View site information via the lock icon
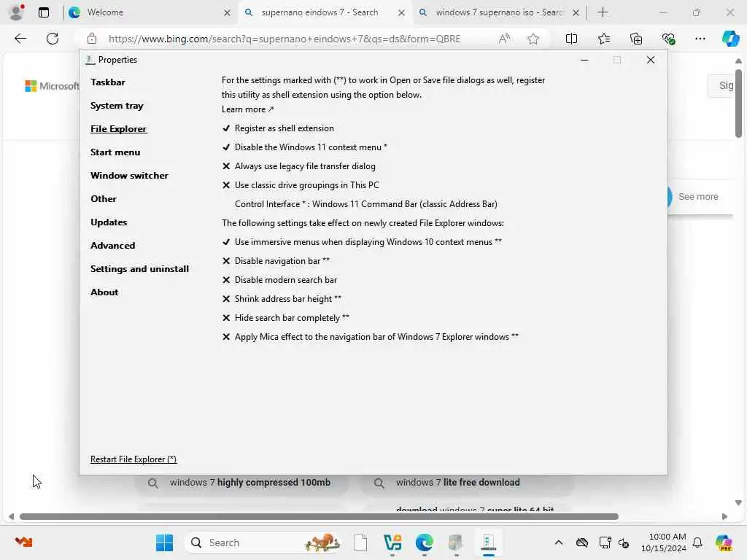This screenshot has width=747, height=560. (x=92, y=39)
